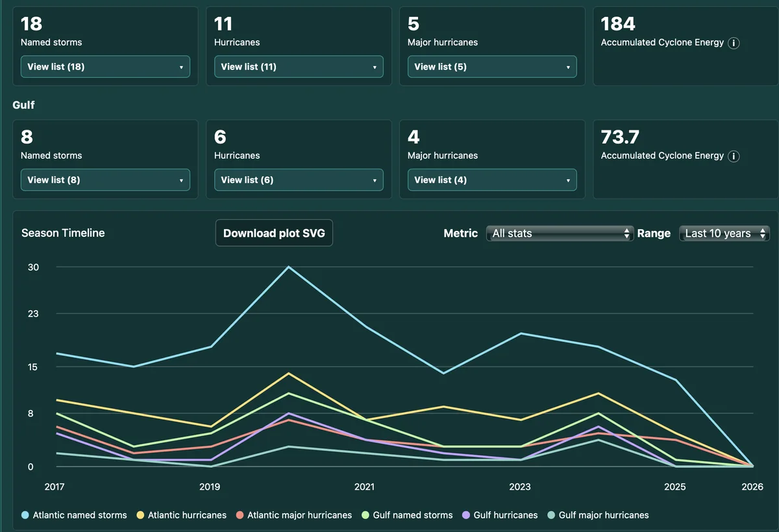This screenshot has width=779, height=532.
Task: Click the Gulf Accumulated Cyclone Energy info icon
Action: [x=734, y=156]
